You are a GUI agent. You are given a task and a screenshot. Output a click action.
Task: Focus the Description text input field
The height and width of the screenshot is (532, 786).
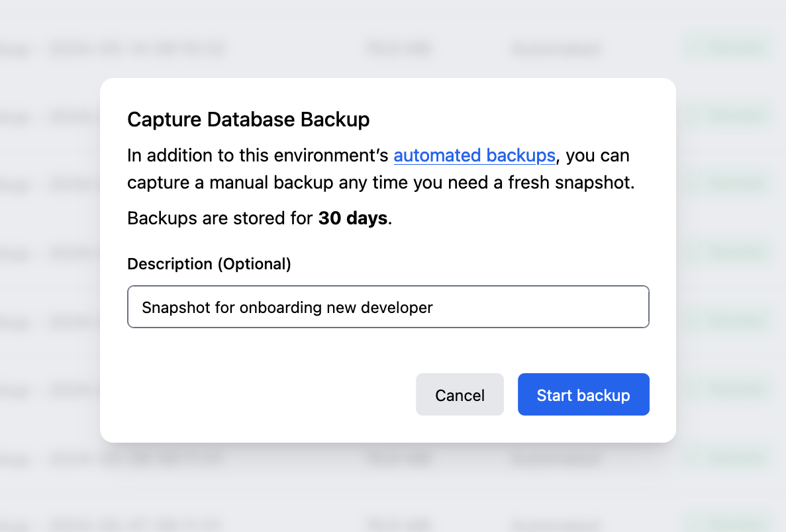click(388, 306)
